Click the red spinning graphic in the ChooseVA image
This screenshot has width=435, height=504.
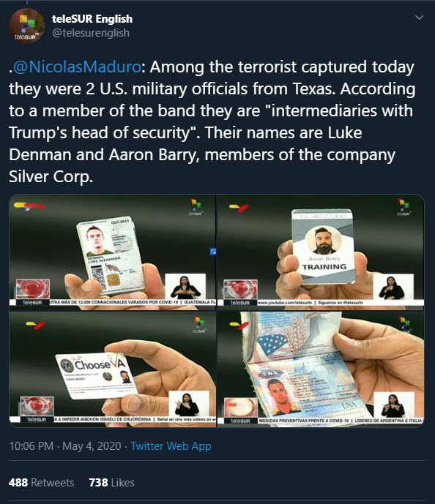coord(37,406)
